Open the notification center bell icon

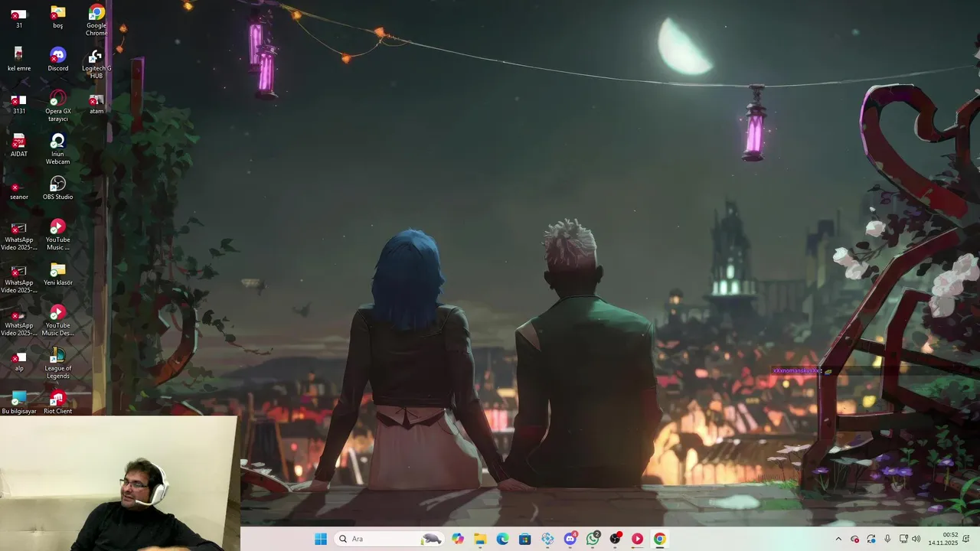pyautogui.click(x=966, y=539)
